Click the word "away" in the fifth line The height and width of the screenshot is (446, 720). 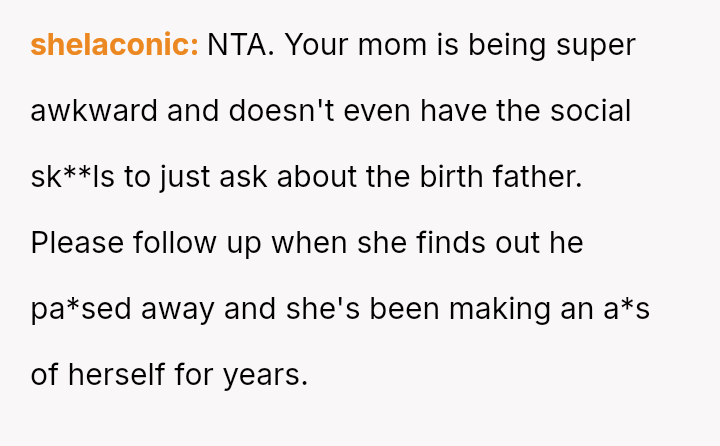tap(177, 309)
